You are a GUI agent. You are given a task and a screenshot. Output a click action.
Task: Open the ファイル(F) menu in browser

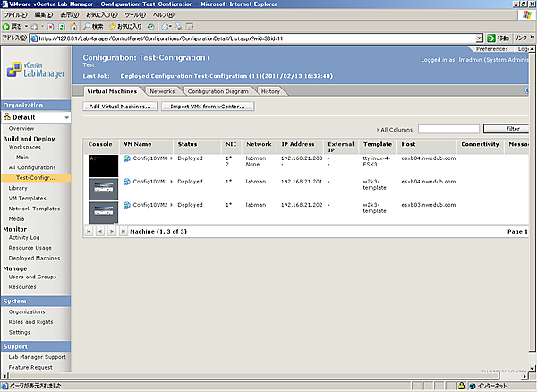(14, 15)
